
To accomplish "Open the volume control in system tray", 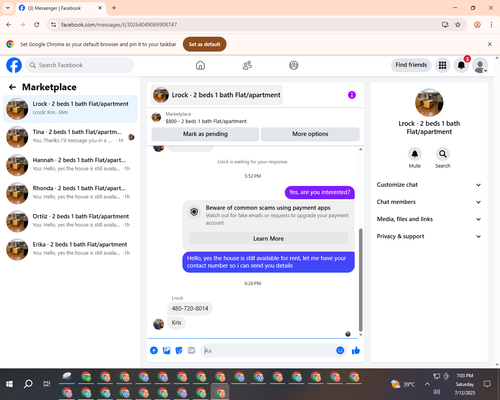I will coord(437,392).
